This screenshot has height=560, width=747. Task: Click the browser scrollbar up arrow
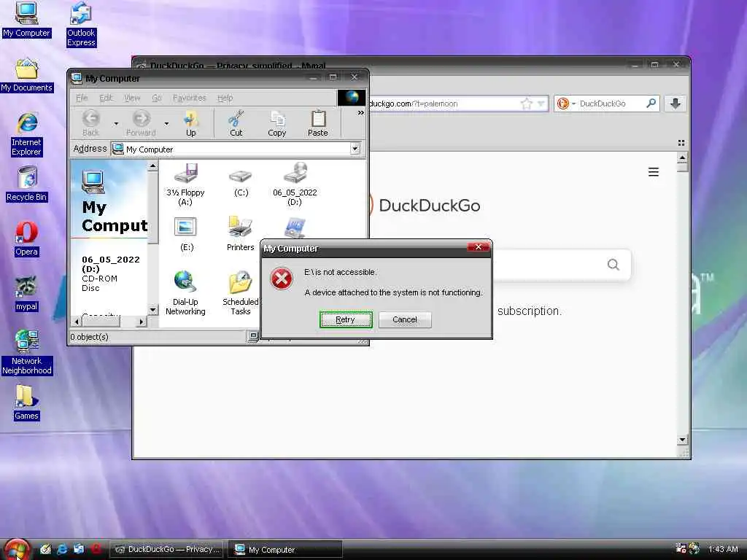[x=682, y=157]
